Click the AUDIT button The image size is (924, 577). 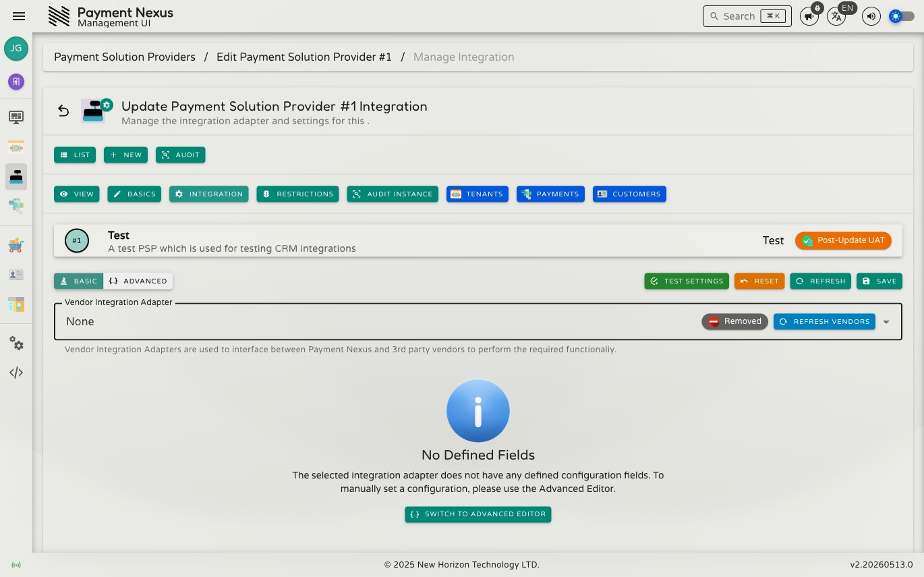(181, 155)
